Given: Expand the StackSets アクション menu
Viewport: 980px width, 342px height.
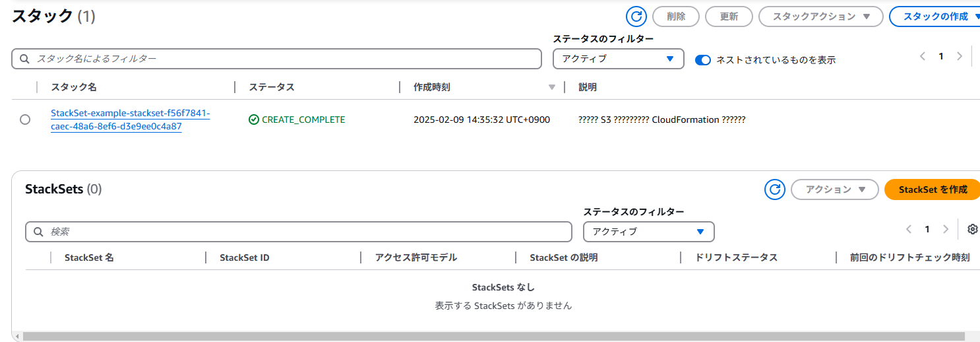Looking at the screenshot, I should tap(834, 189).
